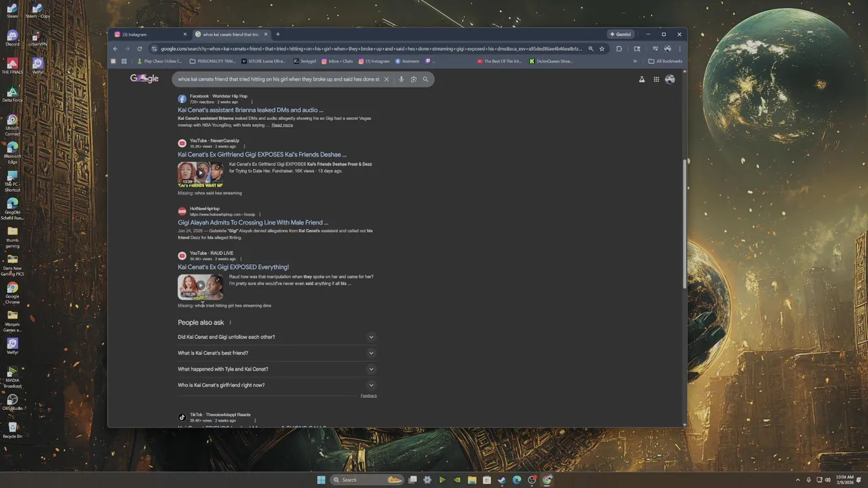Viewport: 868px width, 488px height.
Task: Expand "Who is Kai Cenat's girlfriend right now?"
Action: click(x=277, y=385)
